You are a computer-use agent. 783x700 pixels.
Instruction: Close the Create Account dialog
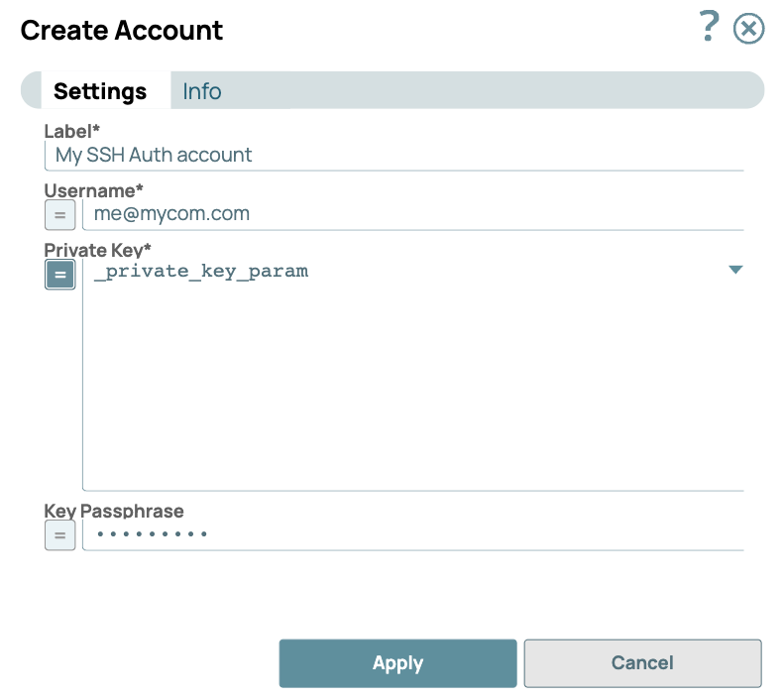tap(748, 29)
